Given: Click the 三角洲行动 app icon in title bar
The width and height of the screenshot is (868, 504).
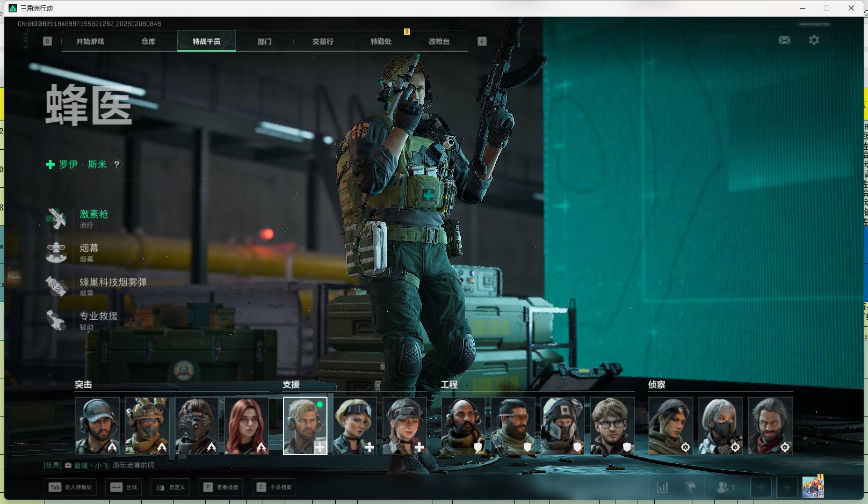Looking at the screenshot, I should click(13, 8).
